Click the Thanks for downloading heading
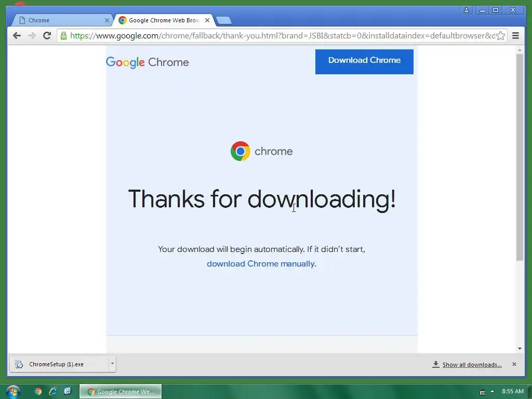532x399 pixels. pos(262,199)
